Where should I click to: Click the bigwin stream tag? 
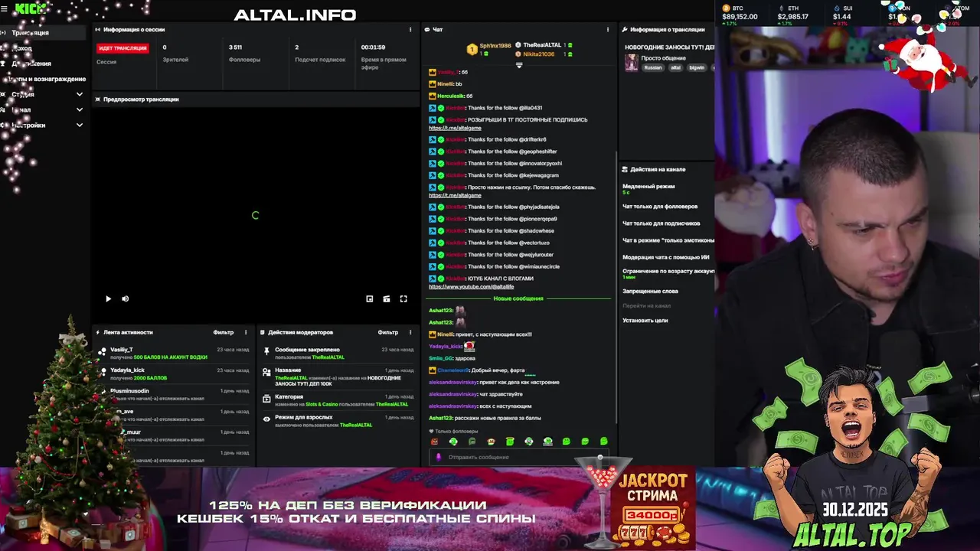tap(697, 67)
